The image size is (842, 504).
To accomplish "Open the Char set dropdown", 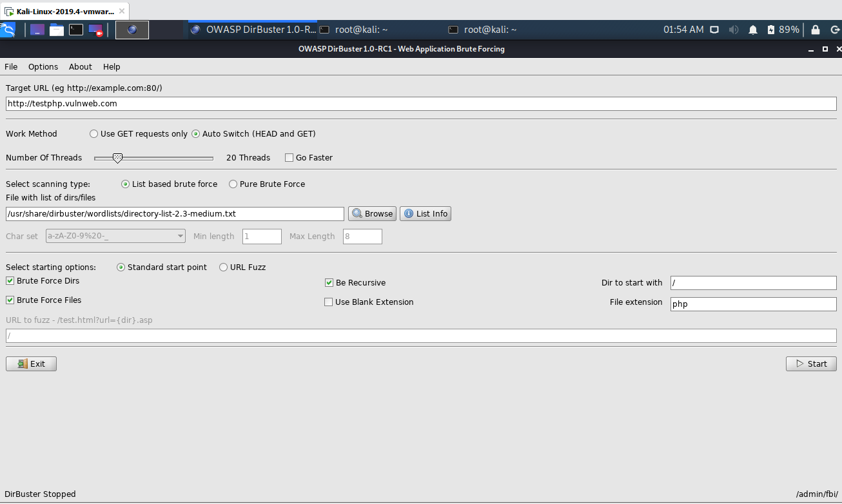I will point(116,237).
